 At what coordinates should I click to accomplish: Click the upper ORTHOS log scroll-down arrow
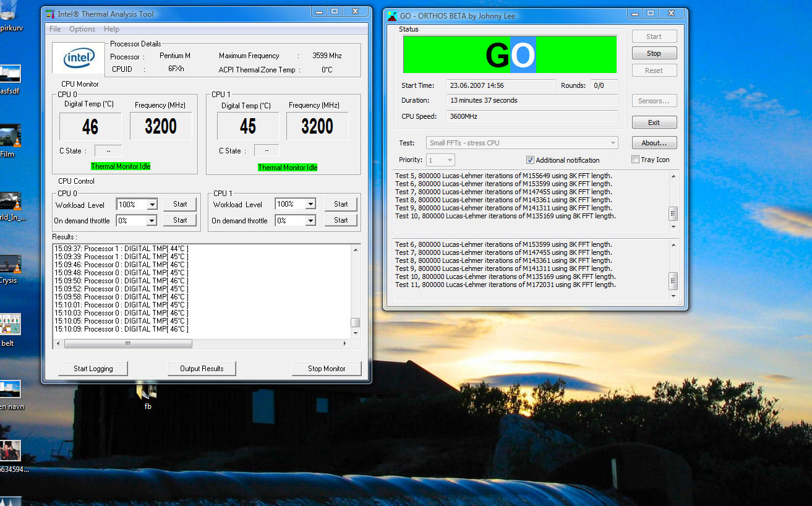pos(673,227)
